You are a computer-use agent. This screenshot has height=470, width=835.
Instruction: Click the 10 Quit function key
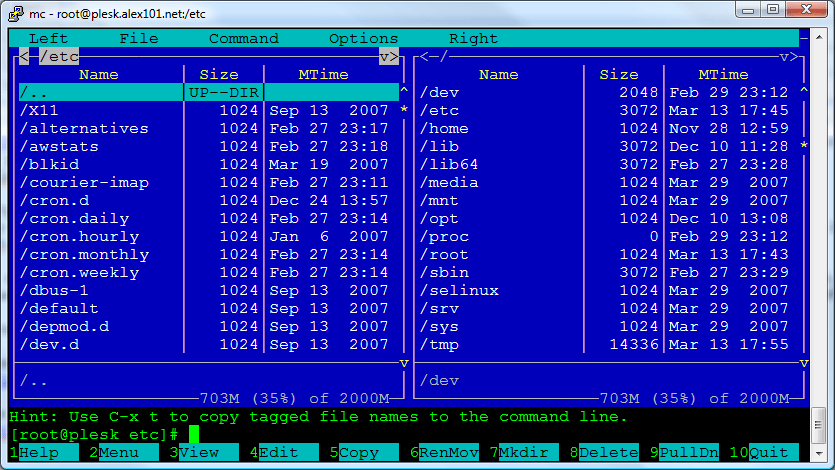(764, 452)
